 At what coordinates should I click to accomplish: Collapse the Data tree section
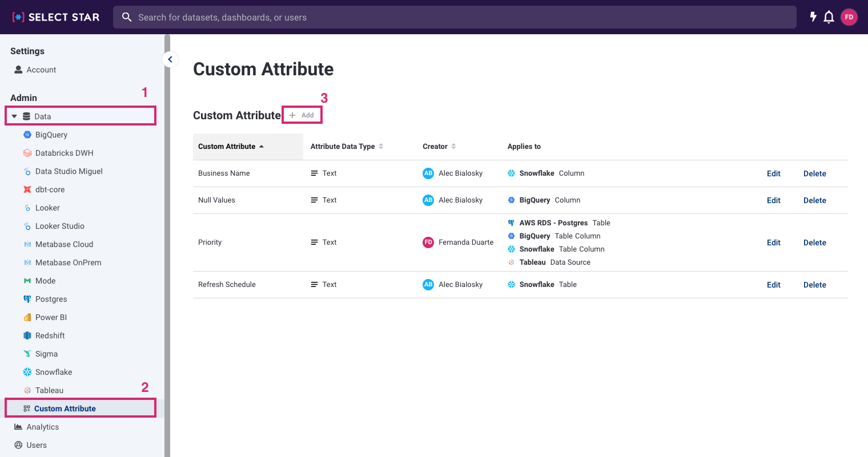click(14, 116)
